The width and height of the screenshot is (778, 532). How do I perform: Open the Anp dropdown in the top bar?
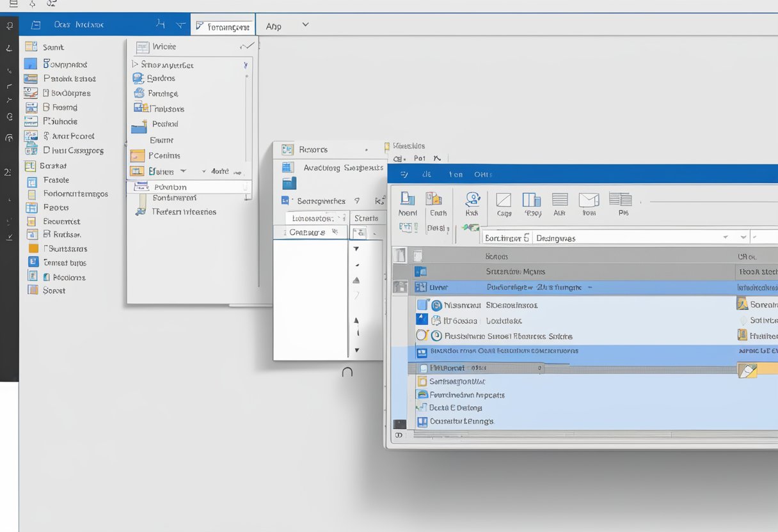tap(305, 25)
